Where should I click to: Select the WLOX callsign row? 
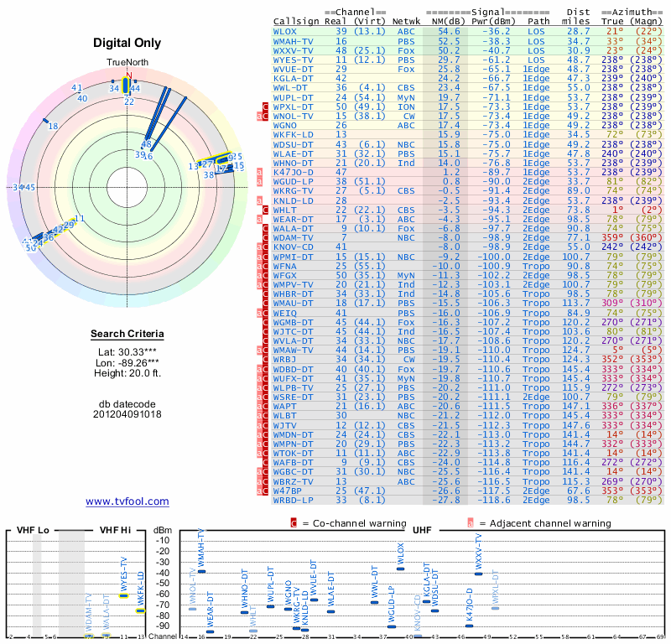point(467,32)
